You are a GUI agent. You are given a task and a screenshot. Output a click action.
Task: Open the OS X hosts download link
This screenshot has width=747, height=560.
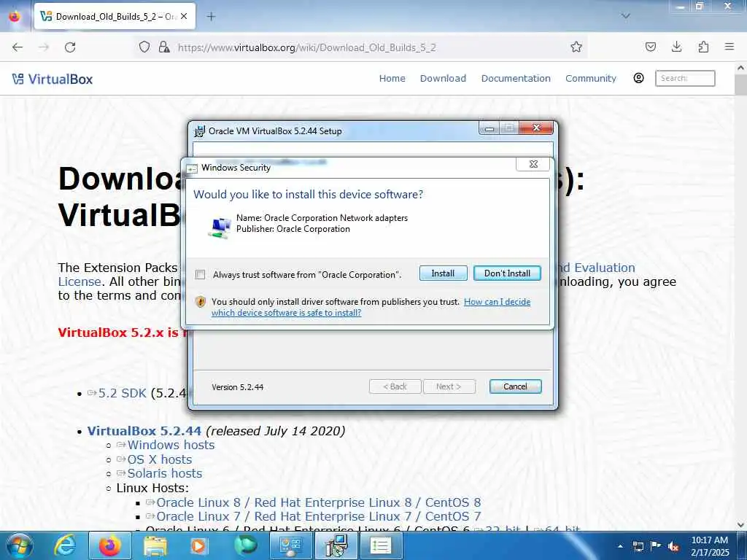tap(160, 459)
